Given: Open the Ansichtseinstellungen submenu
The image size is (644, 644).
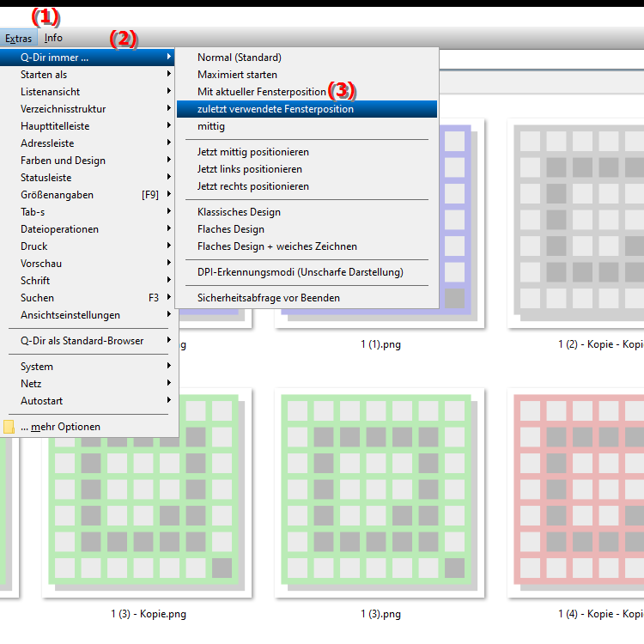Looking at the screenshot, I should pyautogui.click(x=87, y=315).
